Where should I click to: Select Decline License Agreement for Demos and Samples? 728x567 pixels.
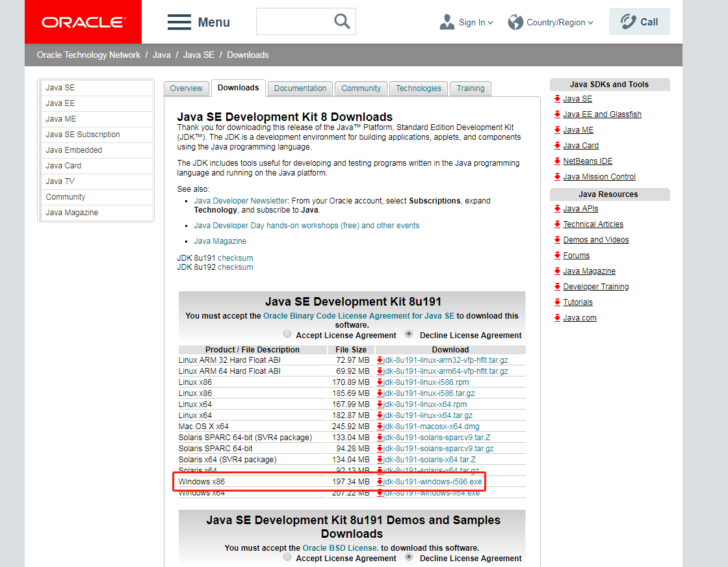point(409,557)
